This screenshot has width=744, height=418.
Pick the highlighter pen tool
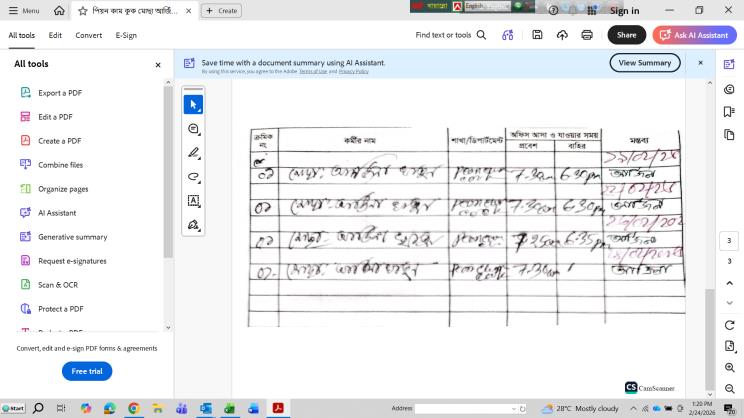[194, 153]
